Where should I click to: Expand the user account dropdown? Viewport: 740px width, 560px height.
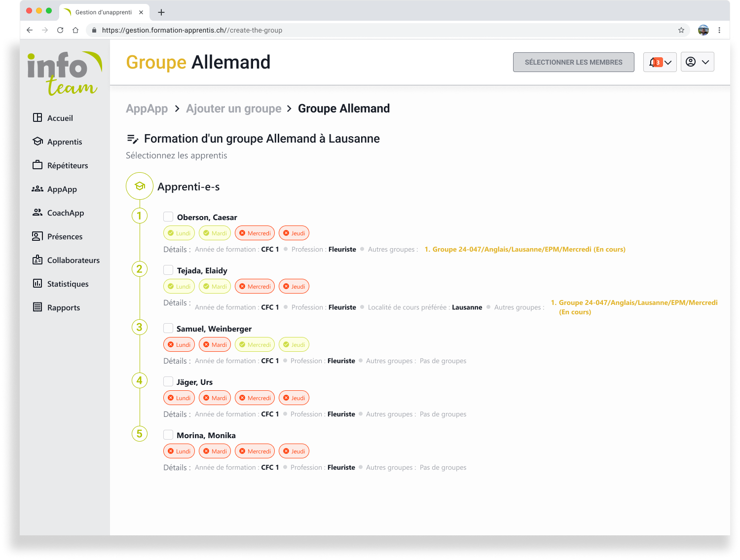(x=697, y=62)
